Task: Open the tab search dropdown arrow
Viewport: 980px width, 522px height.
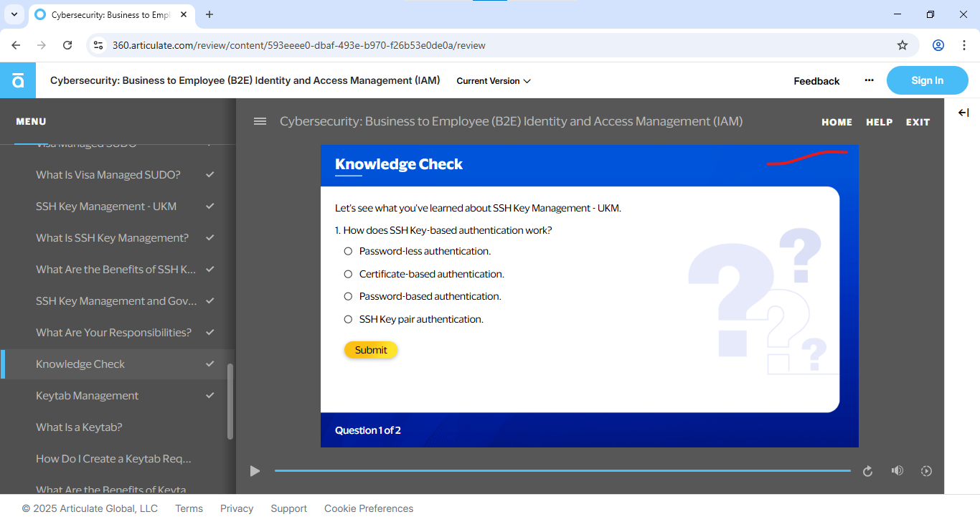Action: [14, 14]
